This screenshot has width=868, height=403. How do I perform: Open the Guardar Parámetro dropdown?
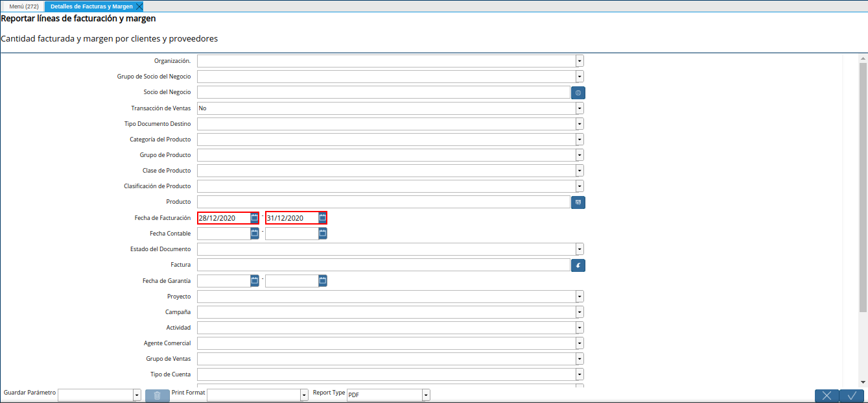137,395
